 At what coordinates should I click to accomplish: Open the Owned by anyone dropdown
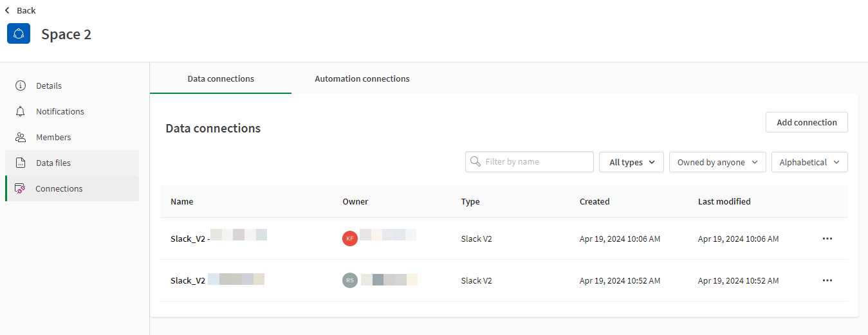tap(717, 162)
